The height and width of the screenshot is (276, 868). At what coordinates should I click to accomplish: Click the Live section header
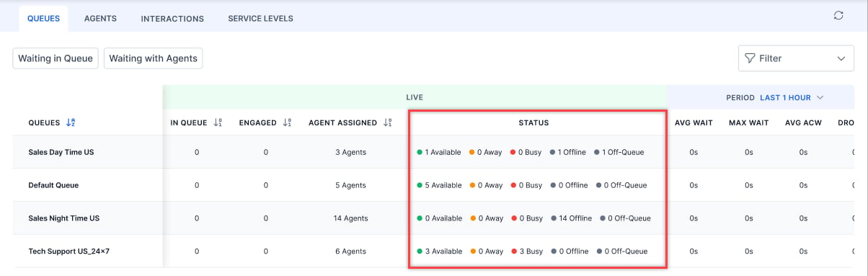[x=415, y=97]
